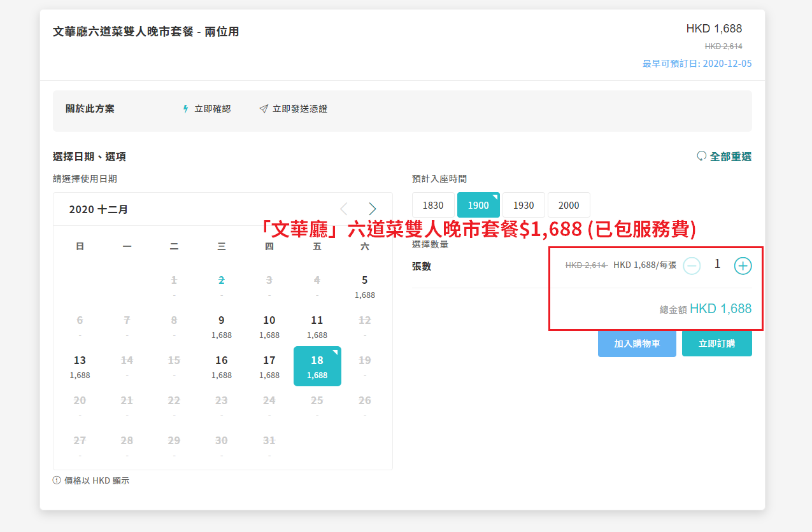812x532 pixels.
Task: Click the reset-all (全部重選) link
Action: (x=724, y=157)
